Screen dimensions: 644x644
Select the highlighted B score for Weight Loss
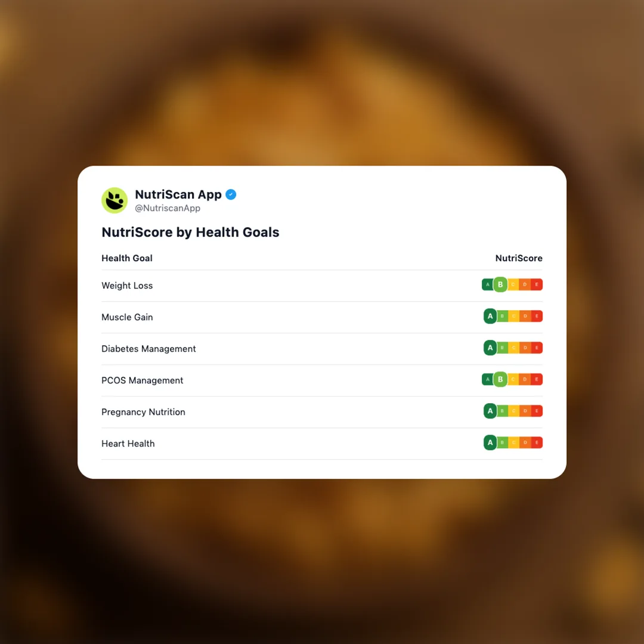[x=500, y=284]
